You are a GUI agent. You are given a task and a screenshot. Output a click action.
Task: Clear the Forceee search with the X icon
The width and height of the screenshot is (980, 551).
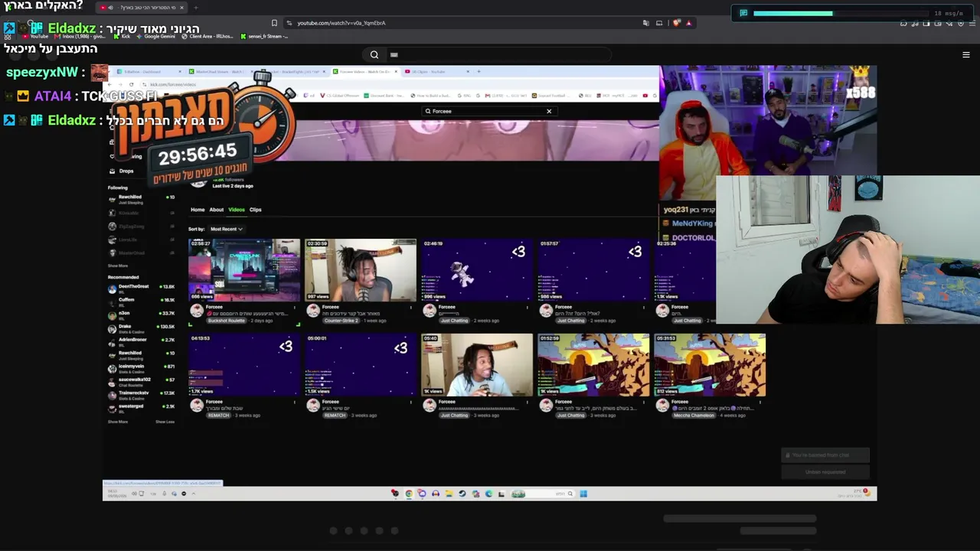click(x=549, y=111)
